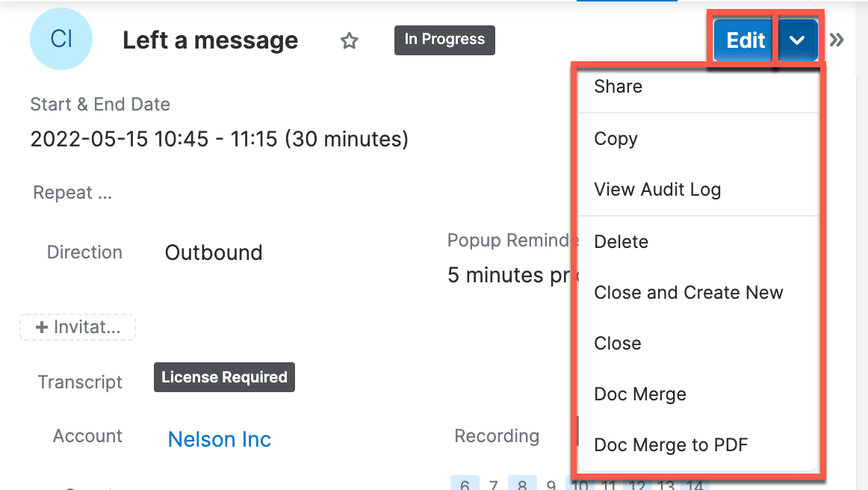Click the start and end date value
Screen dimensions: 868x490
pos(219,139)
